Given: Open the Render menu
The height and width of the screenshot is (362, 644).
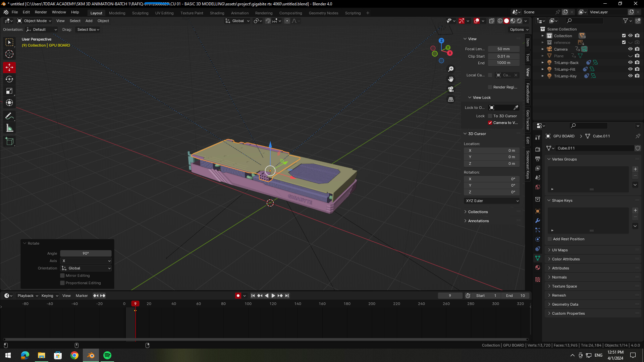Looking at the screenshot, I should point(41,12).
